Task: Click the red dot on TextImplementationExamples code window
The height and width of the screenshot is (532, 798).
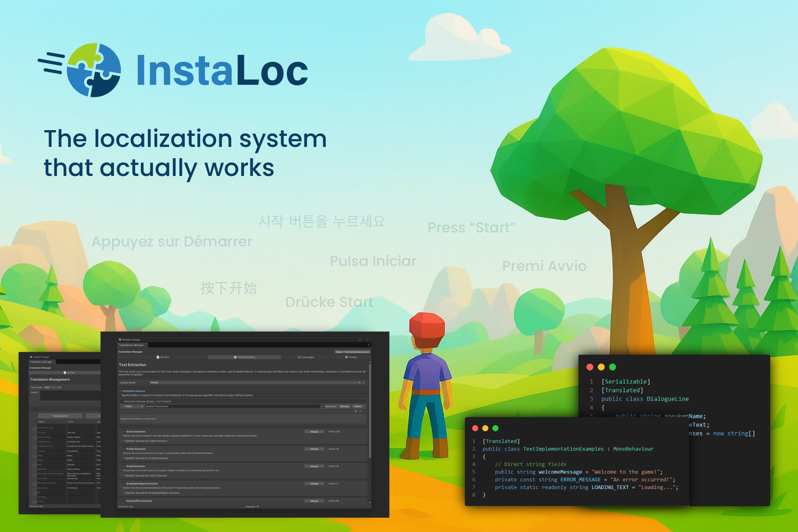Action: click(475, 428)
